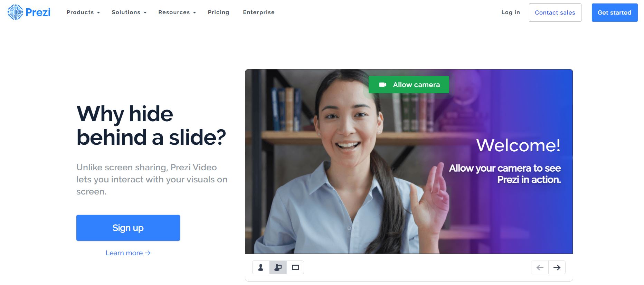
Task: Click the blue Sign up button
Action: 128,228
